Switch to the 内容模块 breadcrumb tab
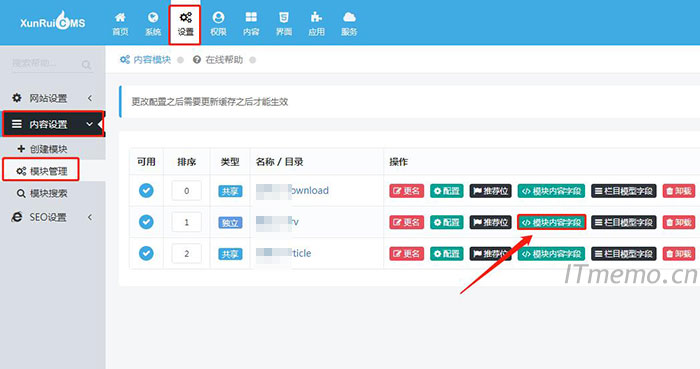The width and height of the screenshot is (700, 369). [x=146, y=60]
